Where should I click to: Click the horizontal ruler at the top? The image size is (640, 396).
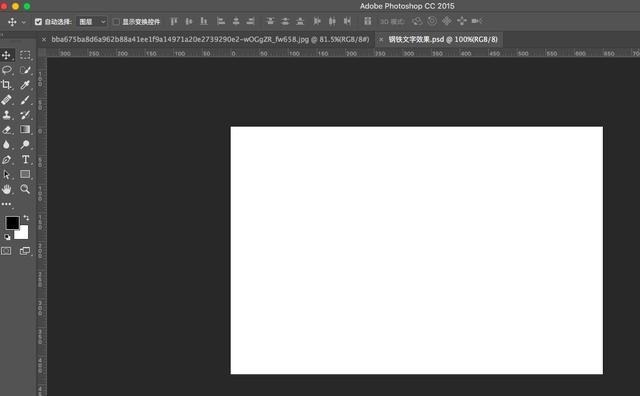click(x=343, y=53)
